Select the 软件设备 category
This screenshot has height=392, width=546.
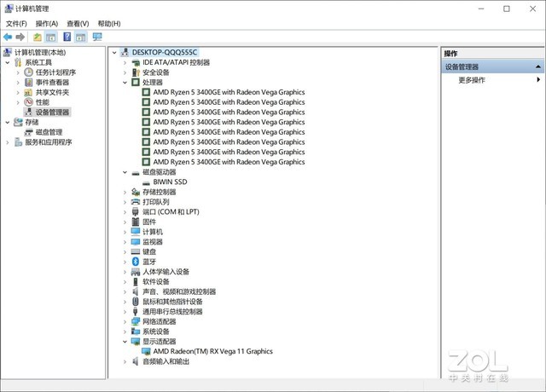click(155, 282)
